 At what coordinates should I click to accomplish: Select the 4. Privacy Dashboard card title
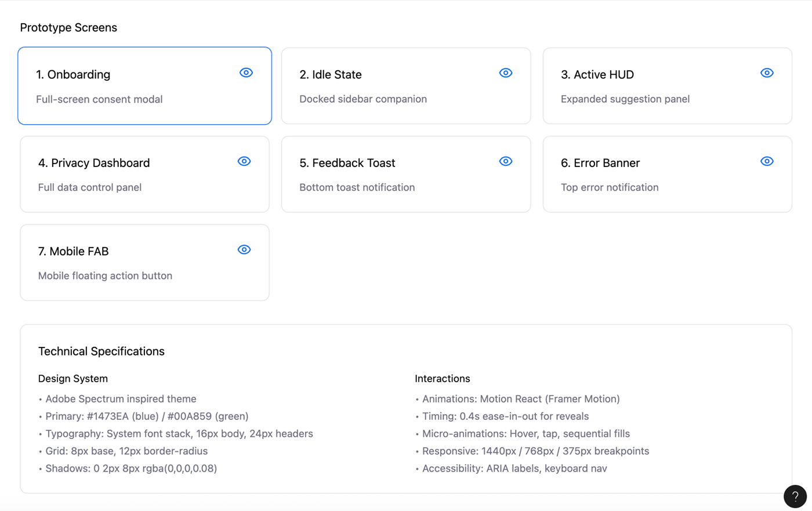(x=94, y=163)
